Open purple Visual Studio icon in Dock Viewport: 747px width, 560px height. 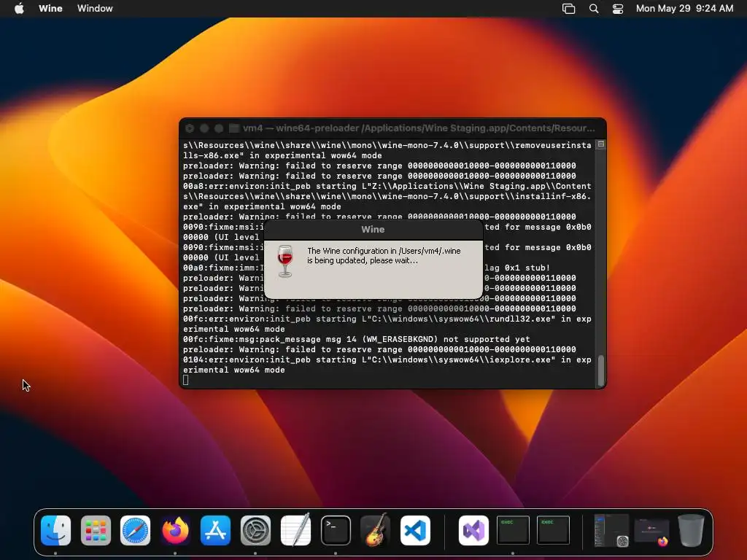[x=473, y=530]
